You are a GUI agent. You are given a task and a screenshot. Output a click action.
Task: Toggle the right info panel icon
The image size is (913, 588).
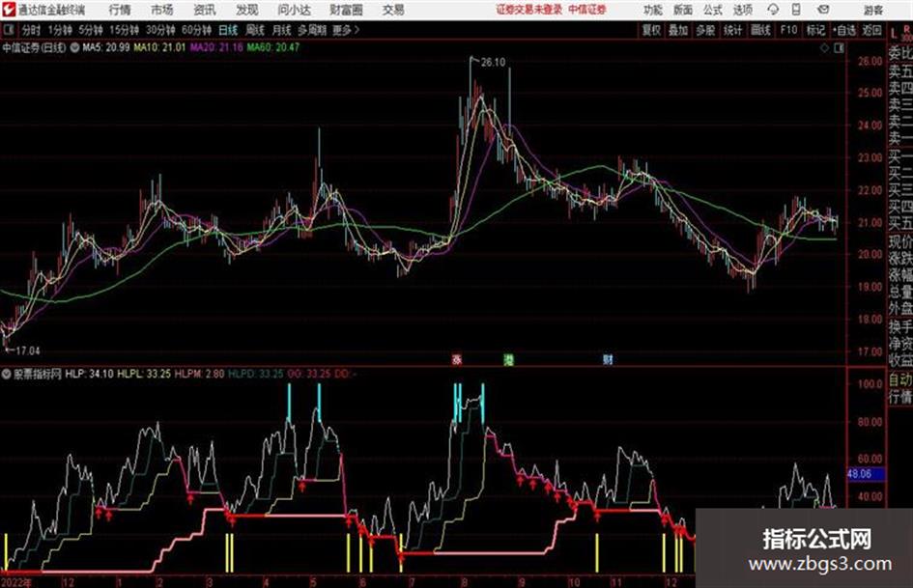(x=839, y=48)
